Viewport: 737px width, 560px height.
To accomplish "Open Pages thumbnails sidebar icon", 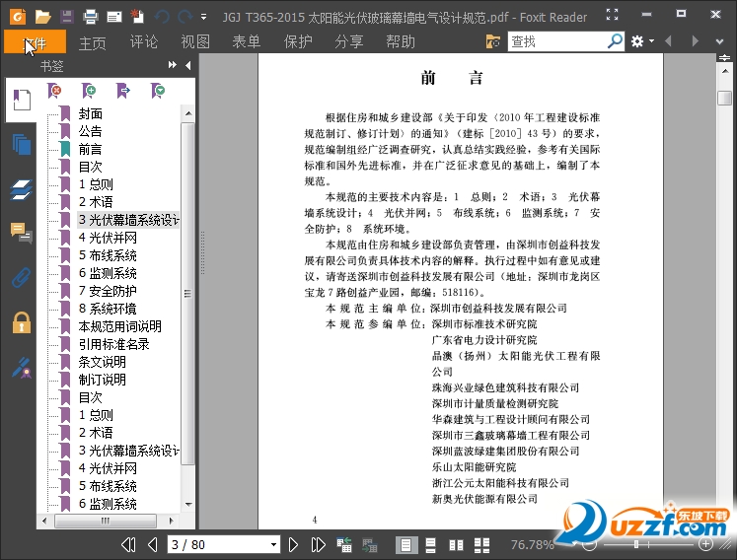I will click(x=22, y=144).
